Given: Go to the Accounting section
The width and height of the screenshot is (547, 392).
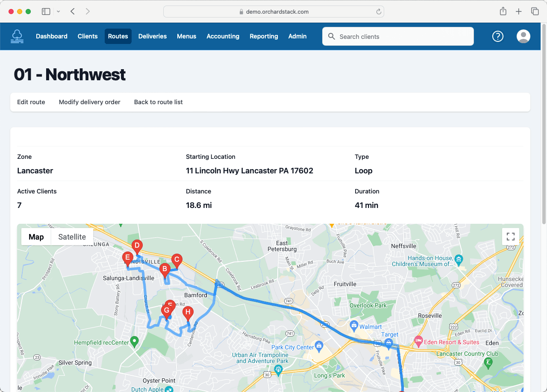Looking at the screenshot, I should [x=223, y=36].
